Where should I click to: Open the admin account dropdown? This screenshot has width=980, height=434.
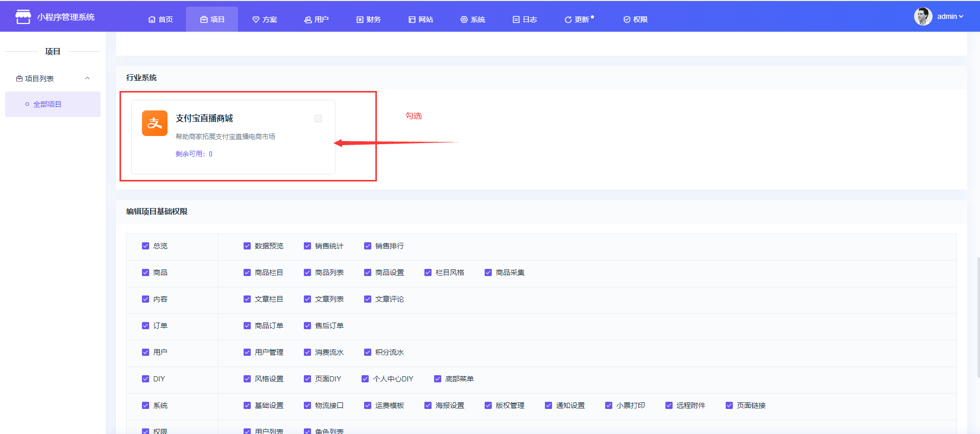click(950, 16)
